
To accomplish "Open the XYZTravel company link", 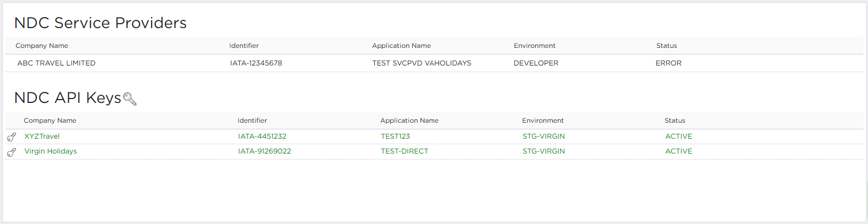I will click(42, 136).
